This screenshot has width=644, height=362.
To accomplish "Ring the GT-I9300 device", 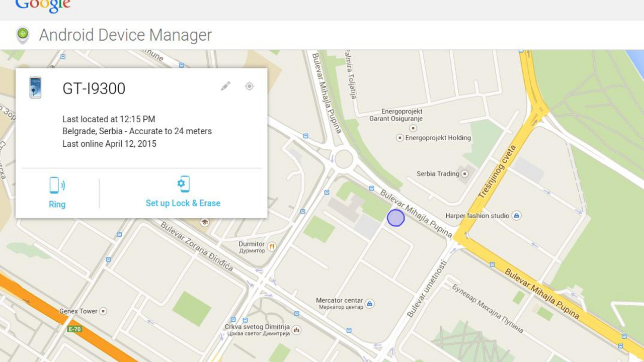I will coord(57,193).
